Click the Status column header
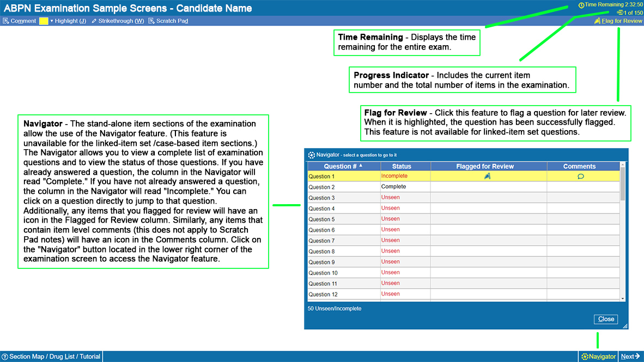The width and height of the screenshot is (644, 362). [x=402, y=166]
